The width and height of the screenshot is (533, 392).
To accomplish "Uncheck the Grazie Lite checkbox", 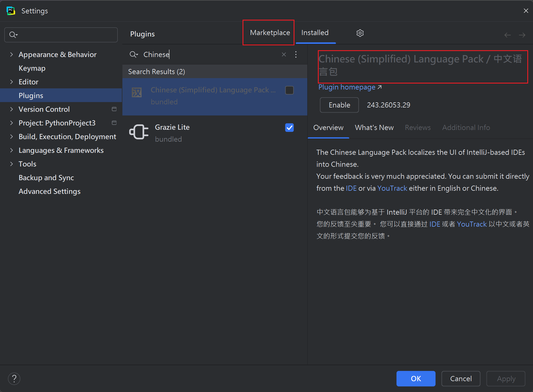I will click(289, 128).
